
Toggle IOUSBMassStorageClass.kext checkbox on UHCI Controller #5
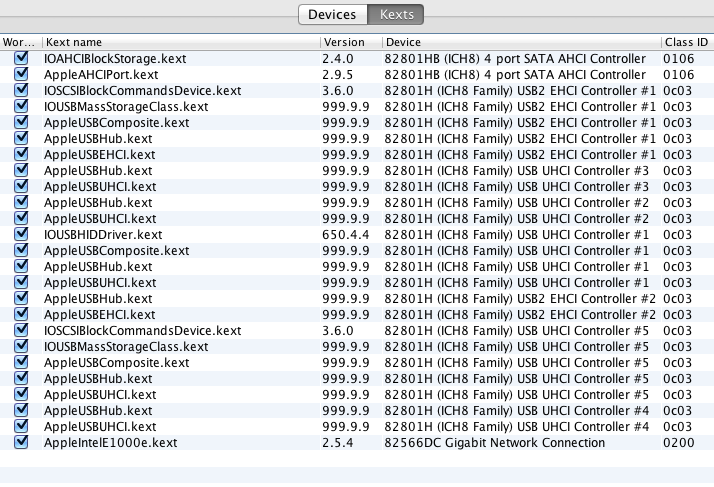pyautogui.click(x=21, y=346)
